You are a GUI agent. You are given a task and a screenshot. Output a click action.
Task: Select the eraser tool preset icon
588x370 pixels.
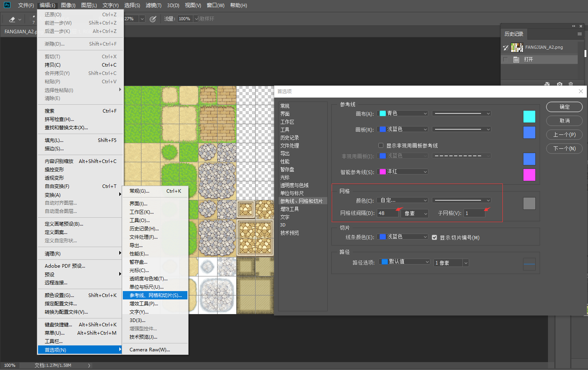click(x=12, y=19)
